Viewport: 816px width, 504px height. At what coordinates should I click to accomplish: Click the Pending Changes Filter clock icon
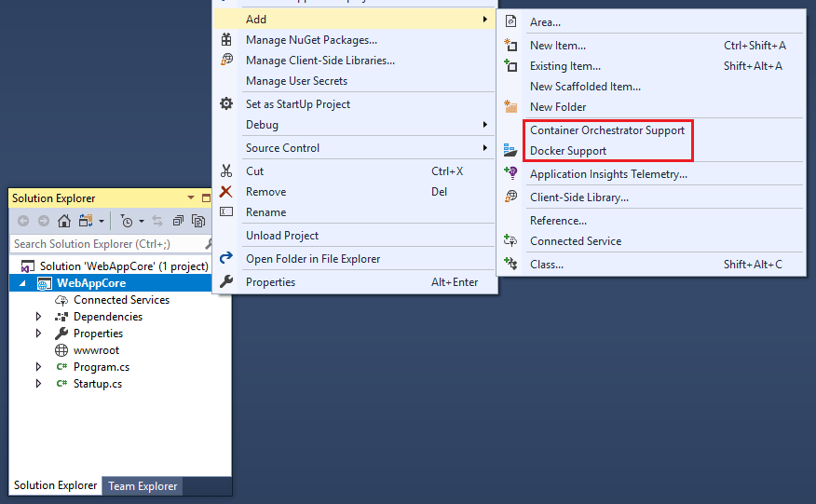[126, 221]
